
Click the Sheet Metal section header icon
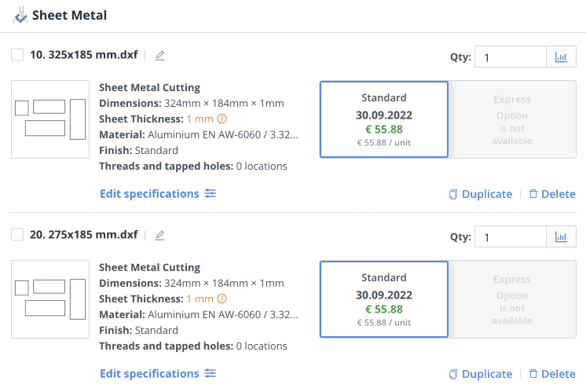tap(20, 15)
